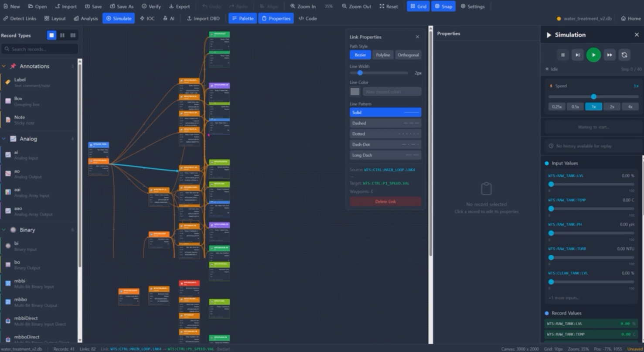Viewport: 644px width, 352px height.
Task: Close the Link Properties dialog
Action: point(417,37)
